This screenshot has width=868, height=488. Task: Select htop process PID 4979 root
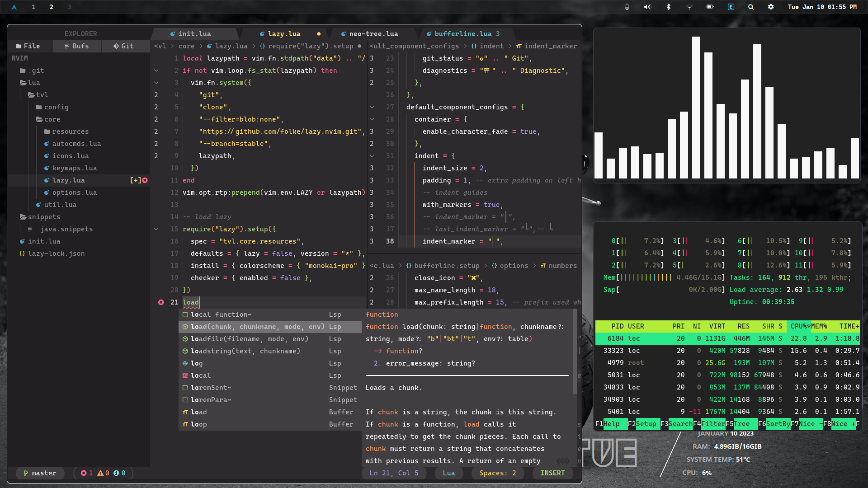(727, 363)
